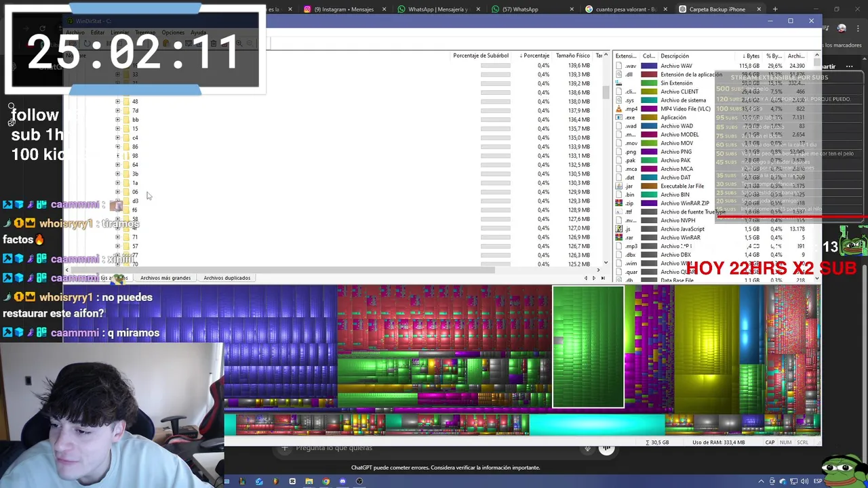
Task: Select the blue Archivo WAV color swatch
Action: point(649,66)
